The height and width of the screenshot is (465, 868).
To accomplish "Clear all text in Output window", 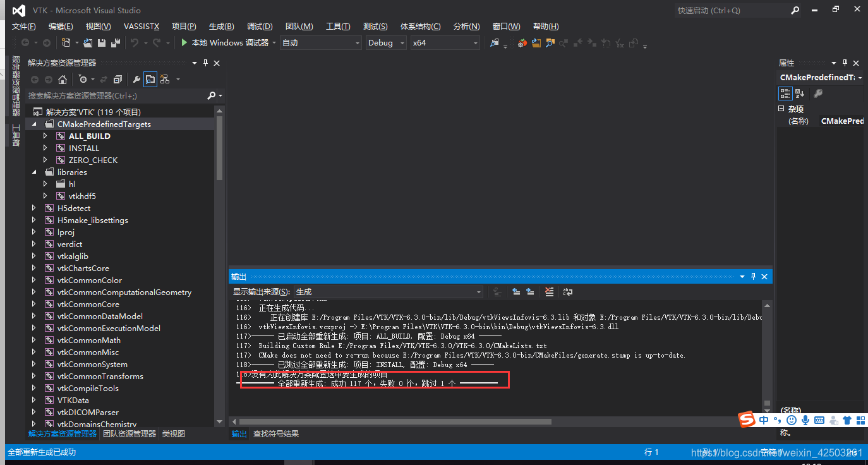I will 549,292.
